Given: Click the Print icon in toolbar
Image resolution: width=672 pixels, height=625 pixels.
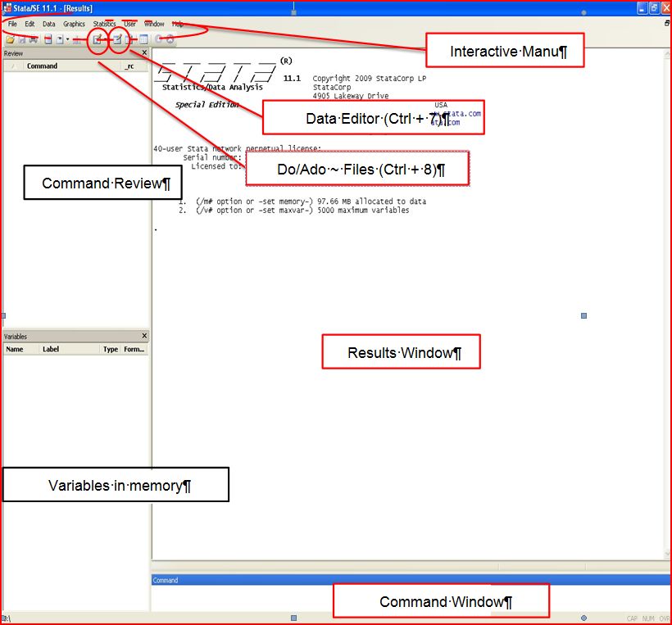Looking at the screenshot, I should 33,39.
